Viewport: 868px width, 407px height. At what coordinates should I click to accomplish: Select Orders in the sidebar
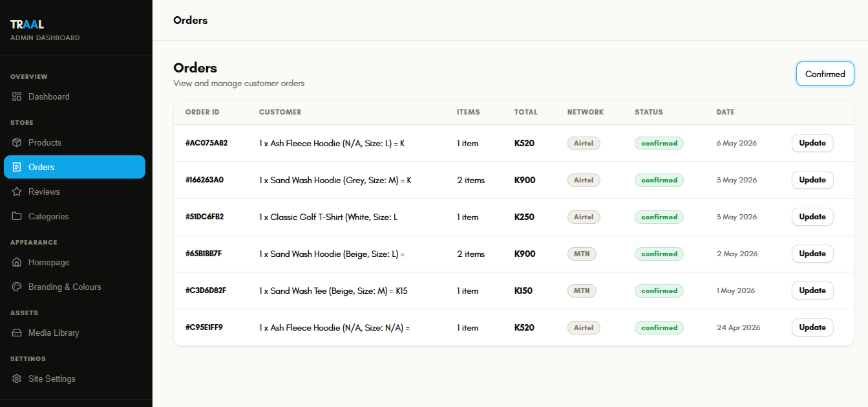74,167
